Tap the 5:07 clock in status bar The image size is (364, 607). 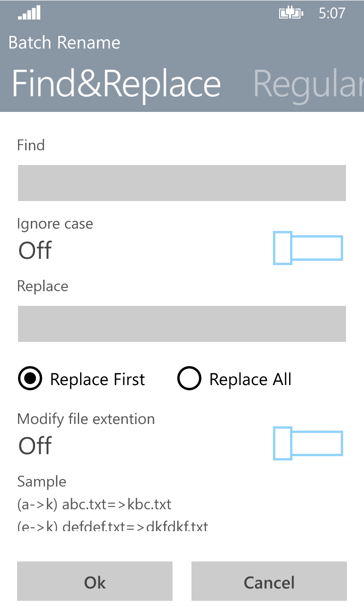(x=332, y=13)
